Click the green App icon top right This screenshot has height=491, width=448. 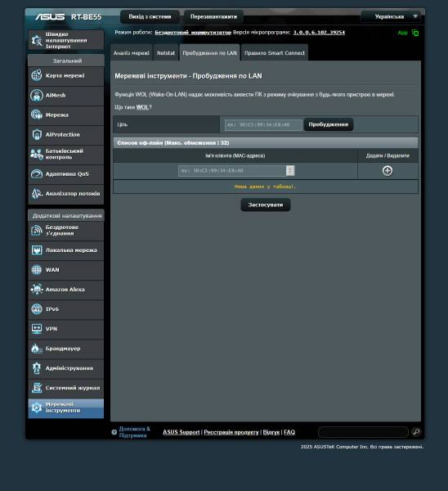click(415, 33)
